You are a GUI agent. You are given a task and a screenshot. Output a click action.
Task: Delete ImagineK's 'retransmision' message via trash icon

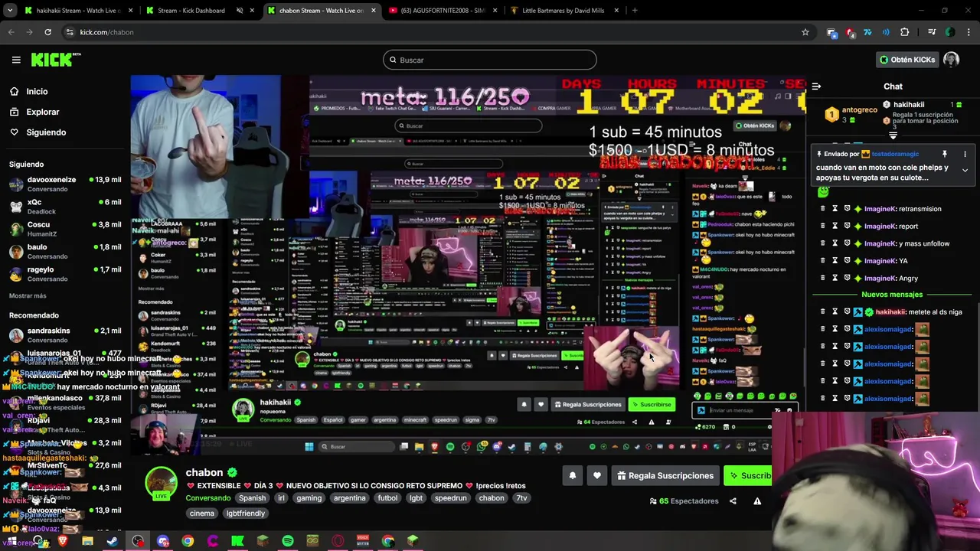(x=823, y=209)
